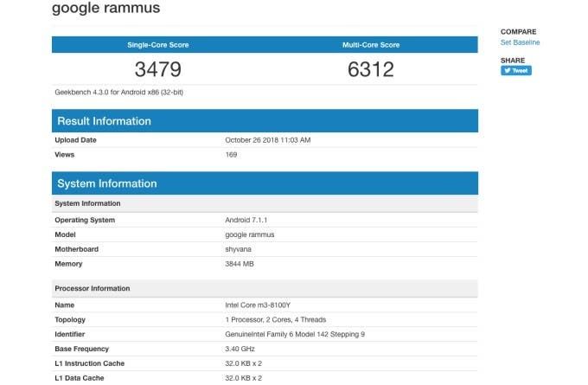Click the Single-Core Score header
Screen dimensions: 588x385
(158, 45)
